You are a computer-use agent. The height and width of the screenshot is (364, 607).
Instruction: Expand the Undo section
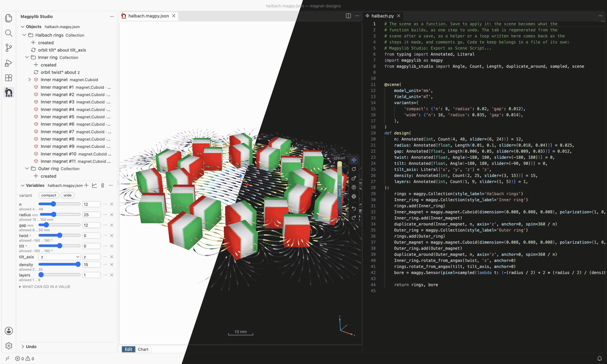(23, 347)
